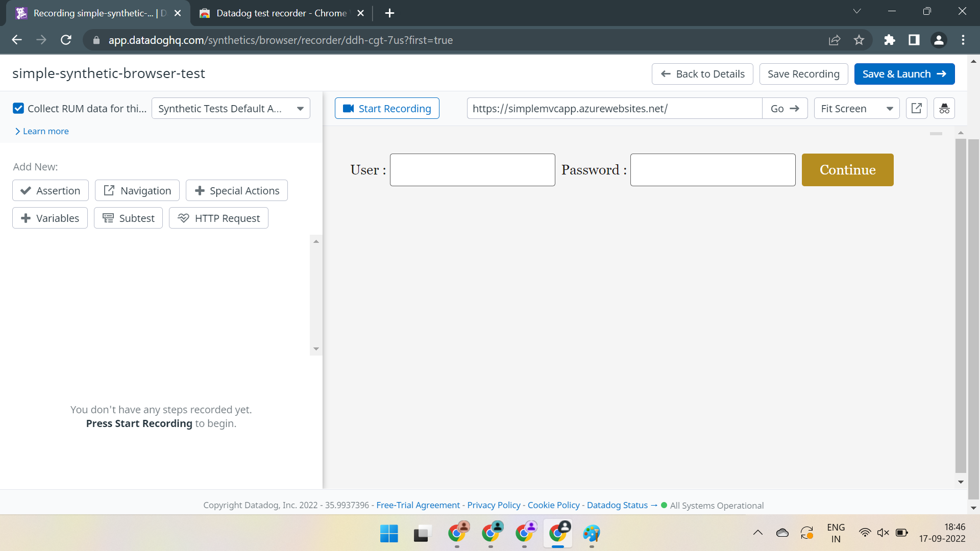The width and height of the screenshot is (980, 551).
Task: Add an HTTP Request step
Action: [218, 218]
